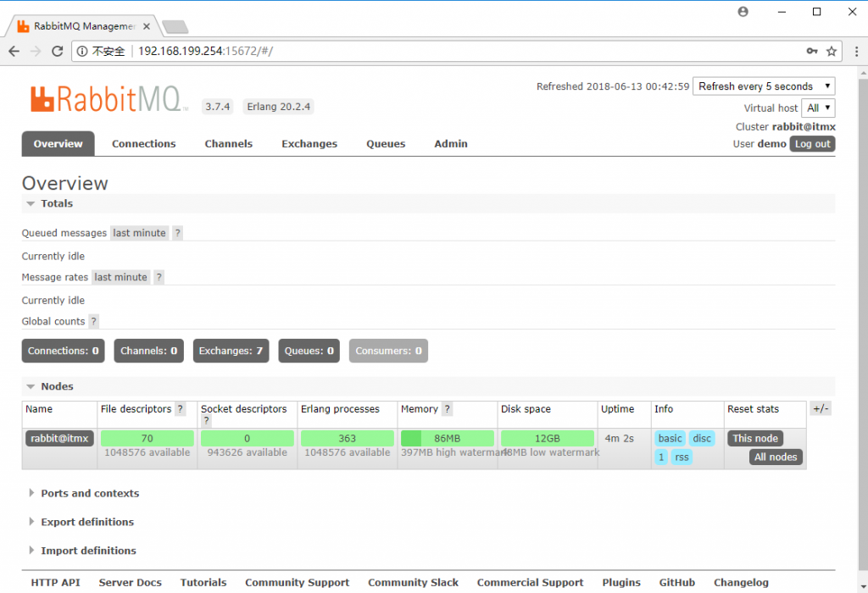Expand the Export definitions section
Image resolution: width=868 pixels, height=593 pixels.
tap(86, 522)
